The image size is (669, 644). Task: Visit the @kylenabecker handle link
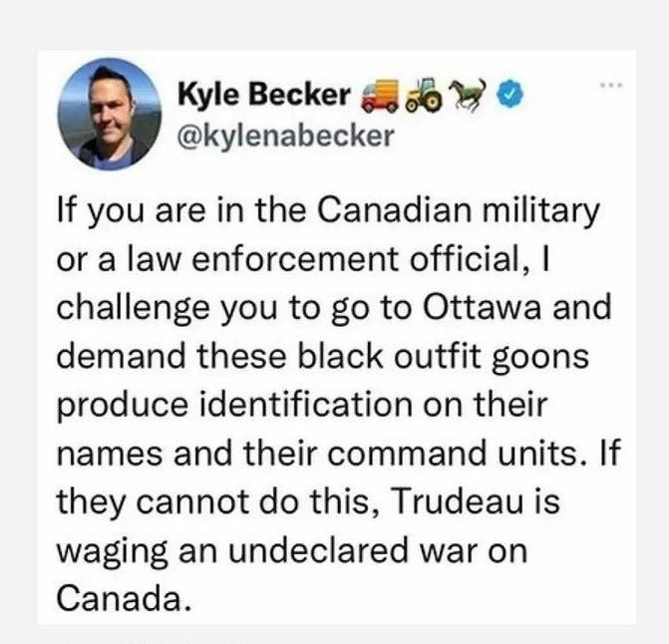click(x=285, y=137)
